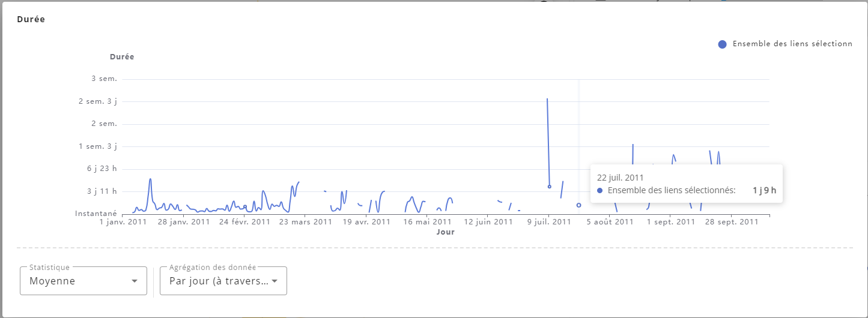Click the arrow of the Statistique combo box

click(135, 281)
